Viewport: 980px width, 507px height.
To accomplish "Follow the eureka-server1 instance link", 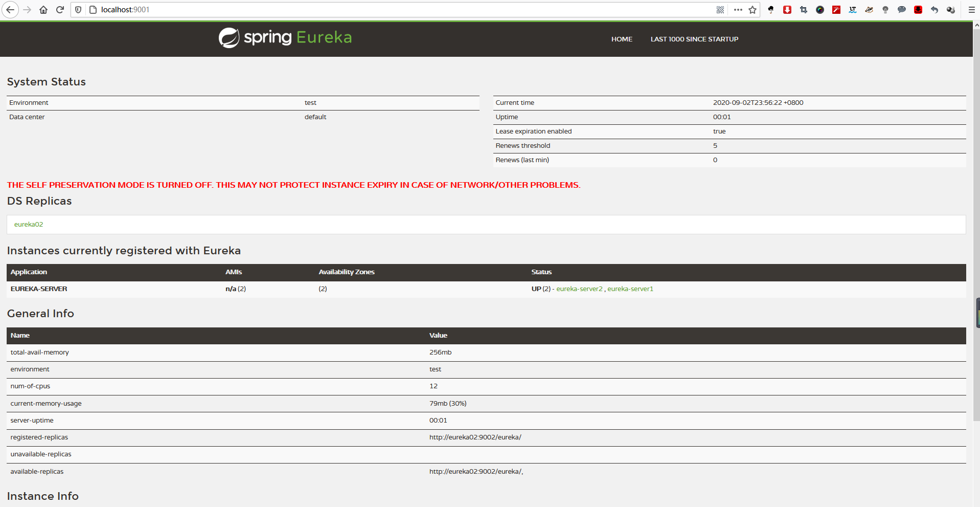I will [630, 289].
